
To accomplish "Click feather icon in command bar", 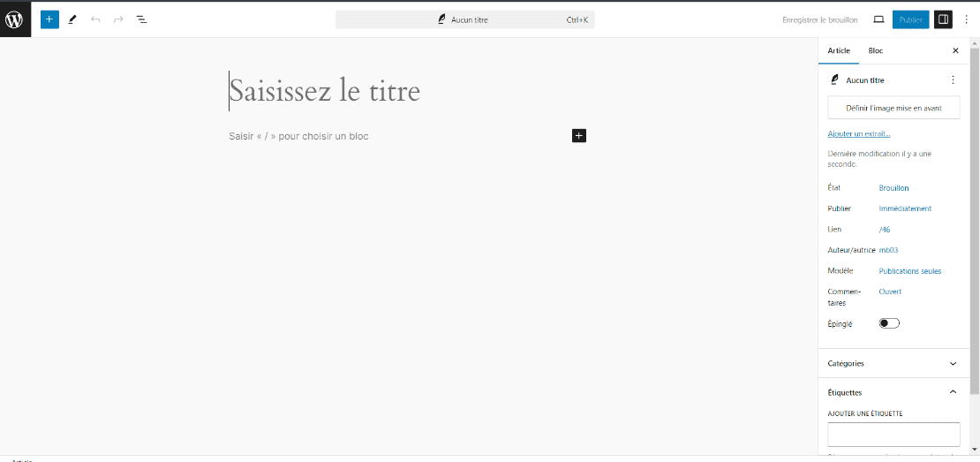I will [x=441, y=19].
